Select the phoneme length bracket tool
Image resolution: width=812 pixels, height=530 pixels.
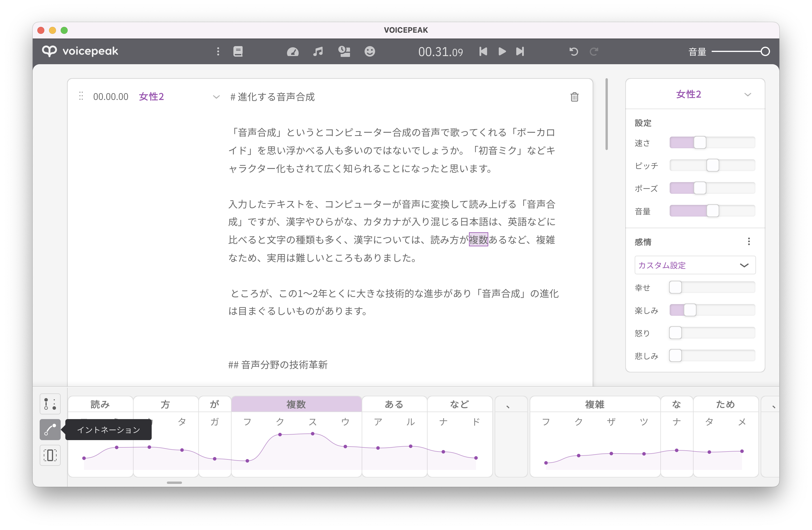(50, 455)
